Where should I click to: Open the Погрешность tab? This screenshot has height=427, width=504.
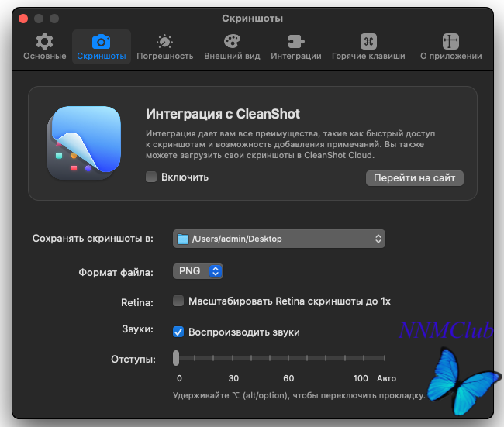(x=165, y=47)
